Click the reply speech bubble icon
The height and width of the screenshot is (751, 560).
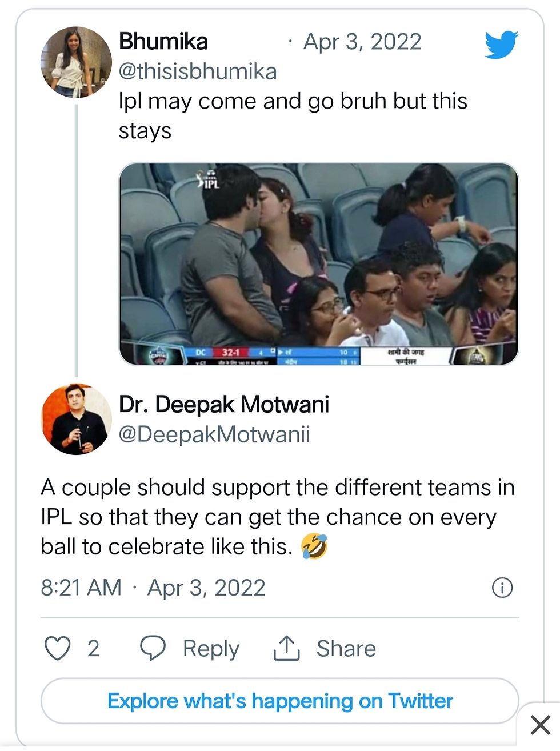(x=153, y=648)
